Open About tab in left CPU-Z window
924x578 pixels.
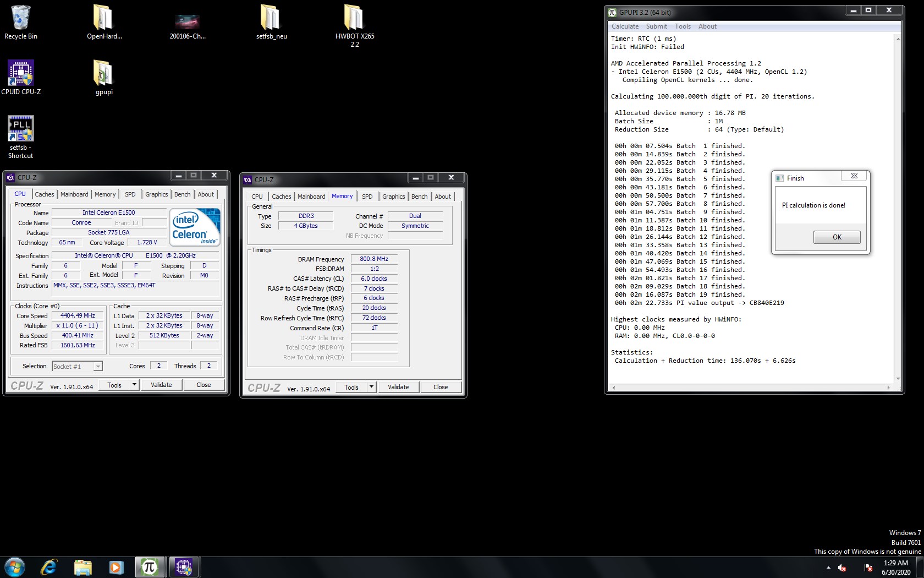tap(206, 194)
